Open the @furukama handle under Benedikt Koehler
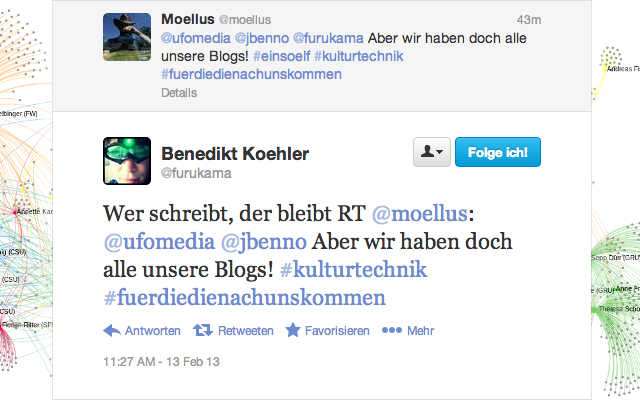The image size is (640, 400). click(196, 173)
